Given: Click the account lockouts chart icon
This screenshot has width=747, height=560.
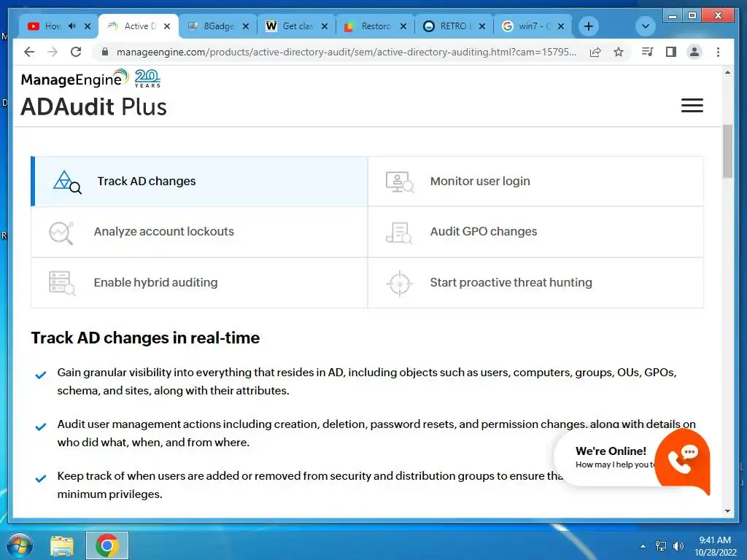Looking at the screenshot, I should tap(61, 233).
